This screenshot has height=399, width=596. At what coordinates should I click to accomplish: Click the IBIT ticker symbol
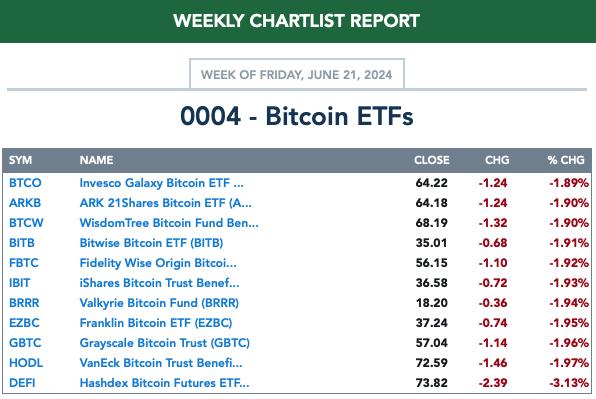19,283
